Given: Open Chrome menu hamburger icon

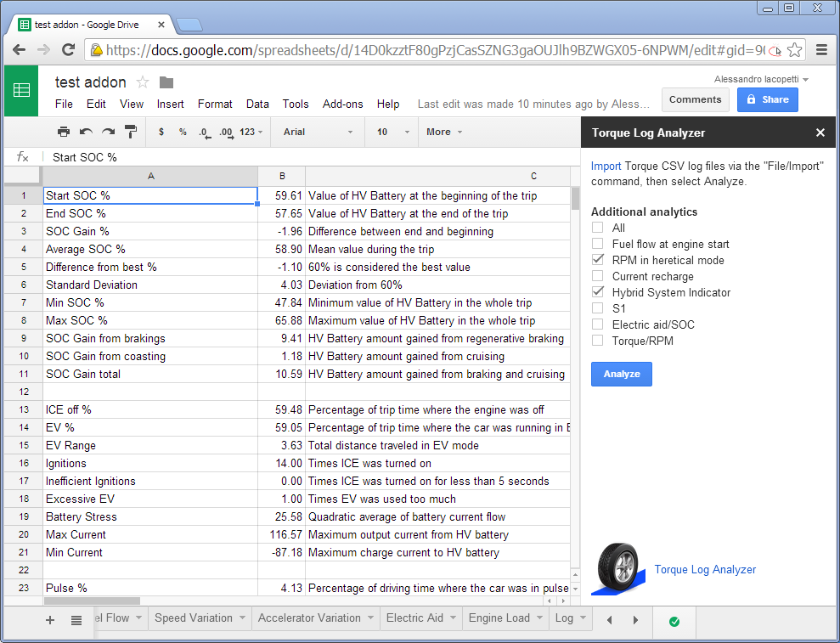Looking at the screenshot, I should [x=821, y=50].
